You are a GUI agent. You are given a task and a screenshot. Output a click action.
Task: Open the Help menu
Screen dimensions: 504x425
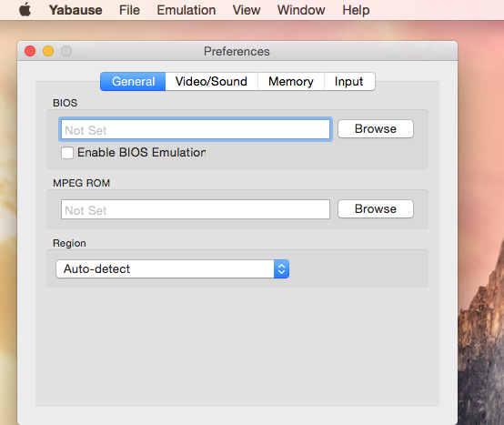[356, 10]
